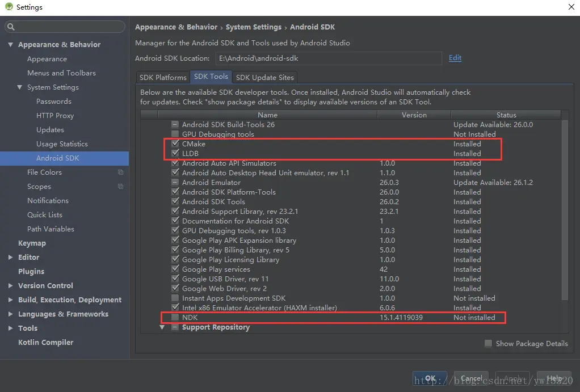580x392 pixels.
Task: Open Menus and Toolbars settings
Action: point(61,73)
